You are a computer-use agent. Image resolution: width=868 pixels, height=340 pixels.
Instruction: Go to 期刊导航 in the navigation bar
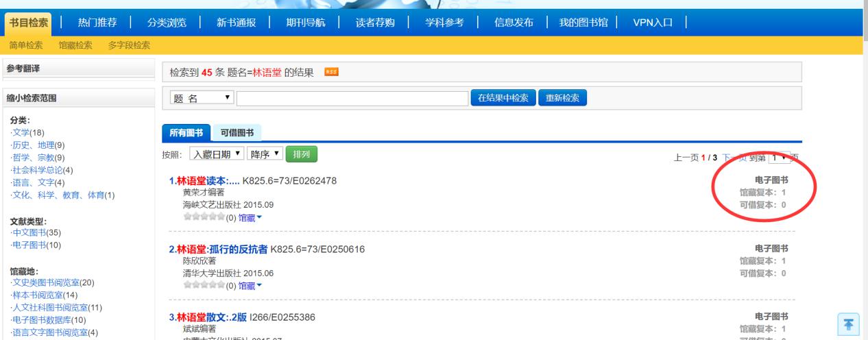(x=305, y=23)
